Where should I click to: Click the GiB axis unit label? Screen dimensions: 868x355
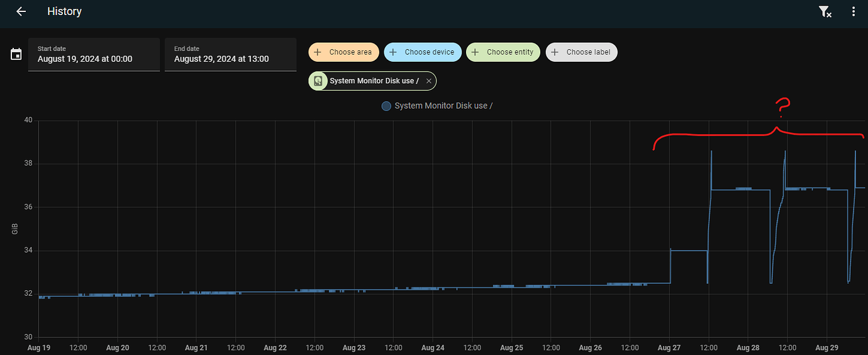click(14, 228)
